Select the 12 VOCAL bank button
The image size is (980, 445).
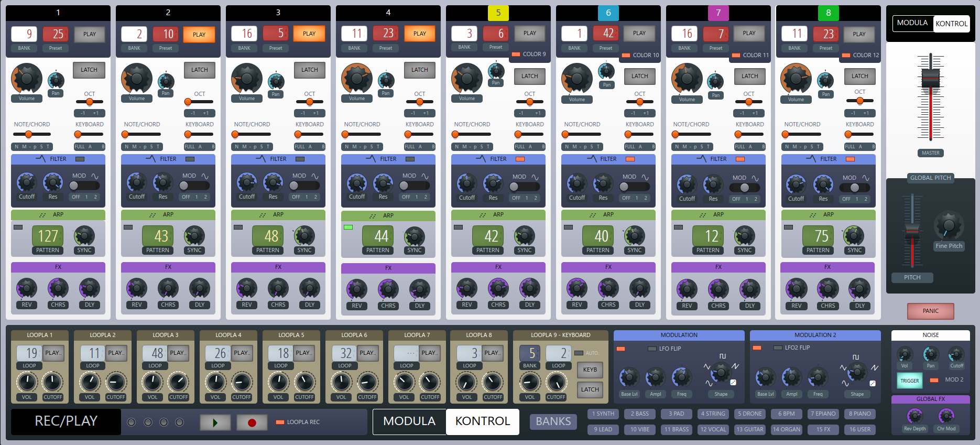[x=713, y=429]
